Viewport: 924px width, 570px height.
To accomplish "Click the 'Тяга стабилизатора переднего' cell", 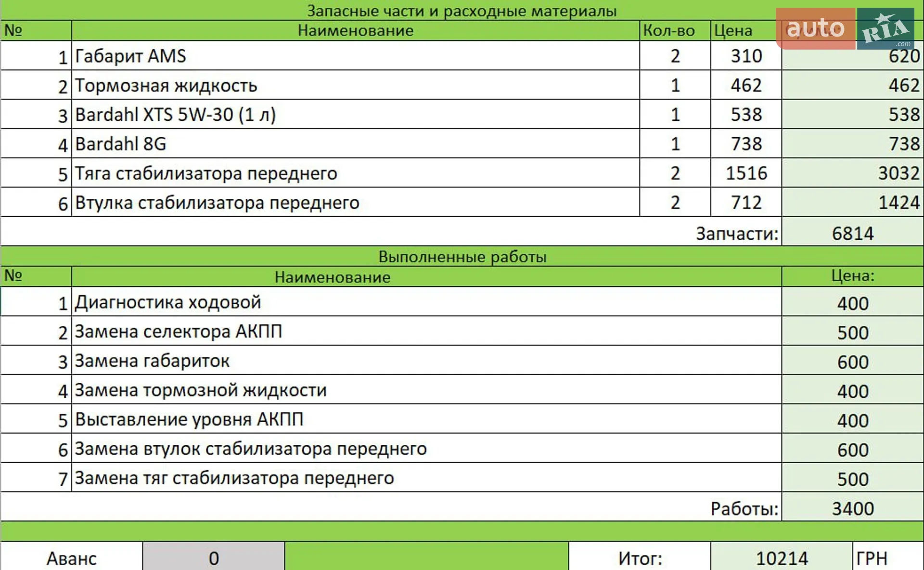I will point(356,173).
